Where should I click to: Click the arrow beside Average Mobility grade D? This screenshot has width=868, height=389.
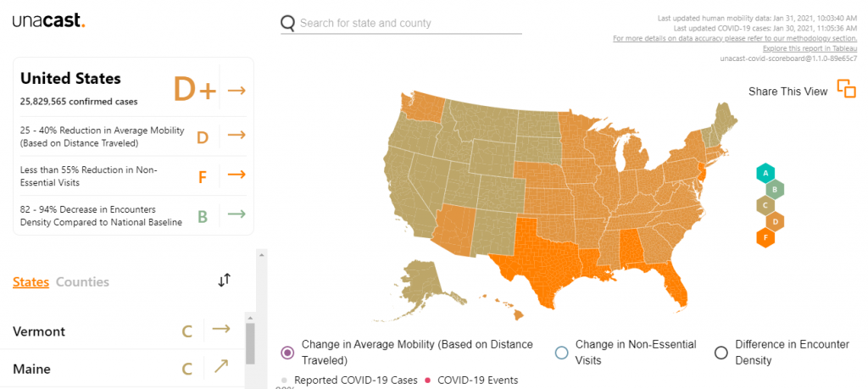point(236,135)
